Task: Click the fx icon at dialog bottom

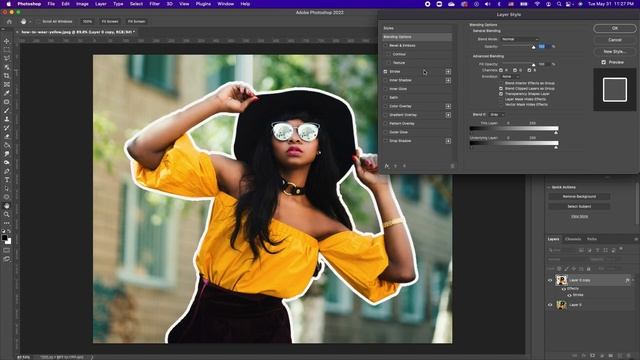Action: tap(387, 166)
